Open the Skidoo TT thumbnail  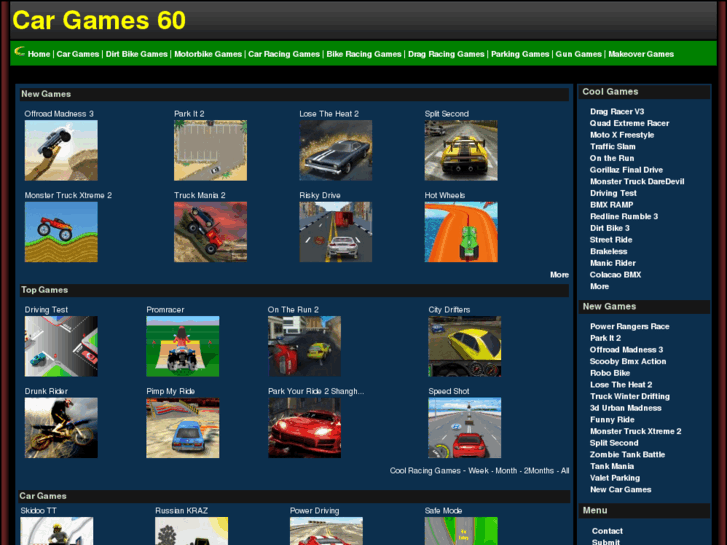click(57, 531)
